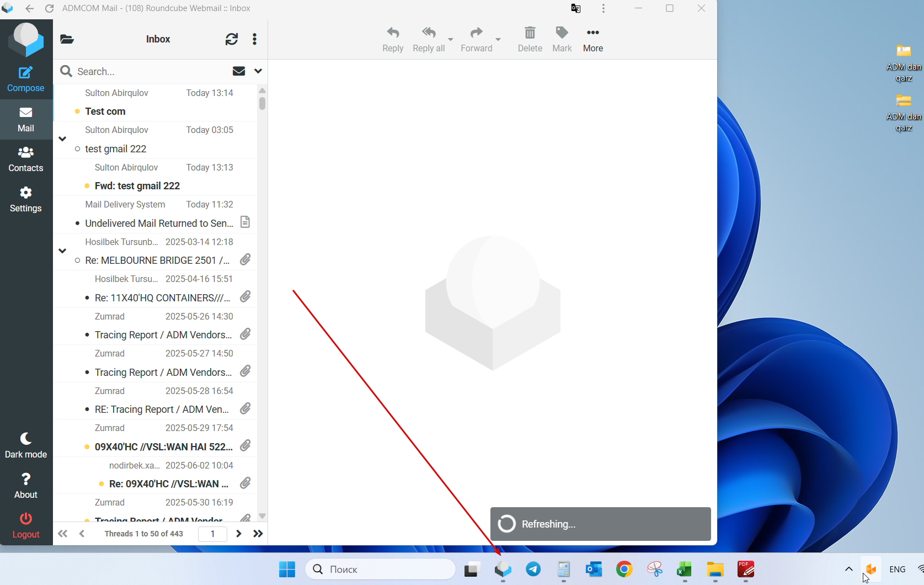Viewport: 924px width, 585px height.
Task: Open Tracing Report message dated 2025-05-26
Action: pos(155,326)
